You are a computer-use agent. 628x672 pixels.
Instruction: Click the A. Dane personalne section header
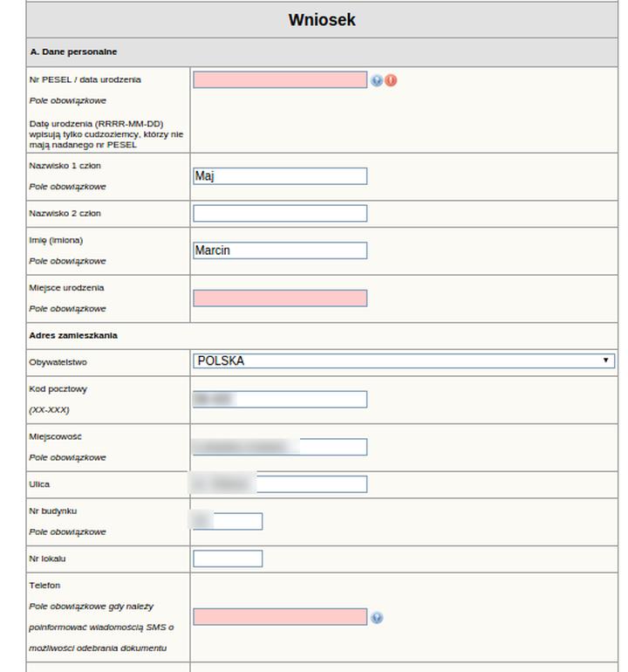coord(73,52)
